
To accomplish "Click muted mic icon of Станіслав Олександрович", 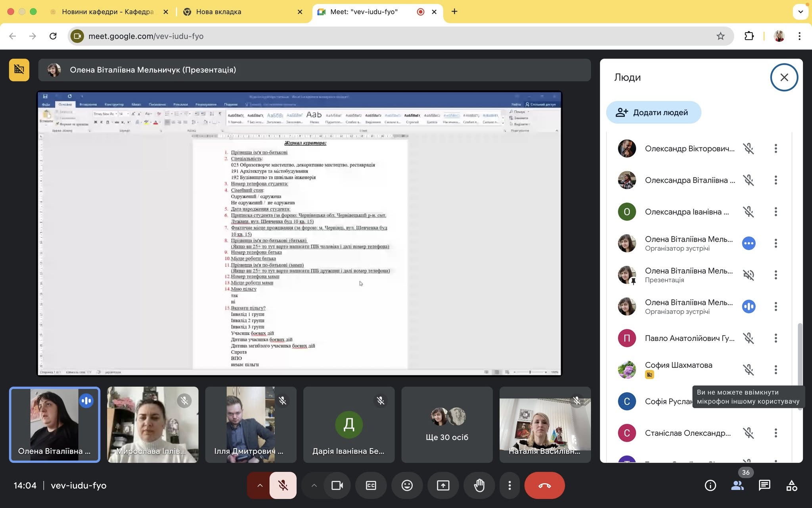I will click(748, 433).
